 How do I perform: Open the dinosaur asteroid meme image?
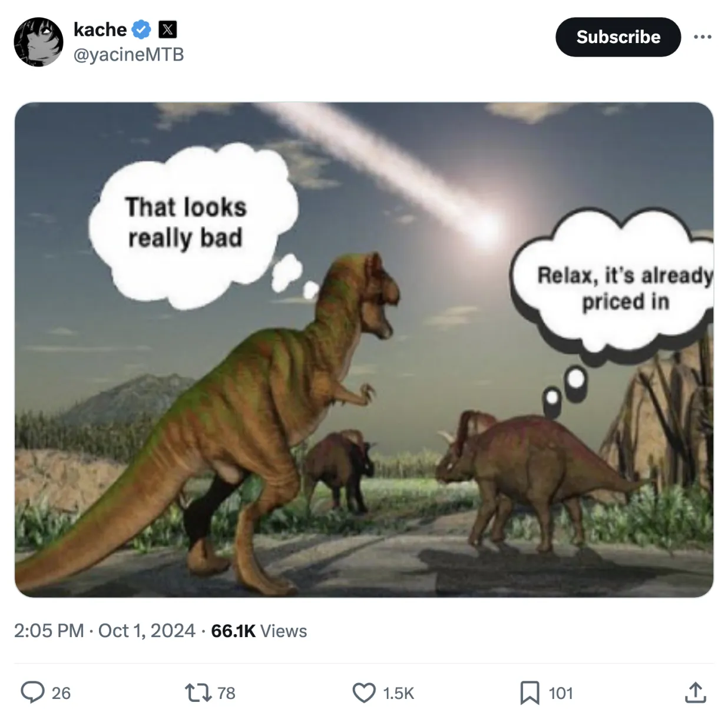[x=364, y=350]
